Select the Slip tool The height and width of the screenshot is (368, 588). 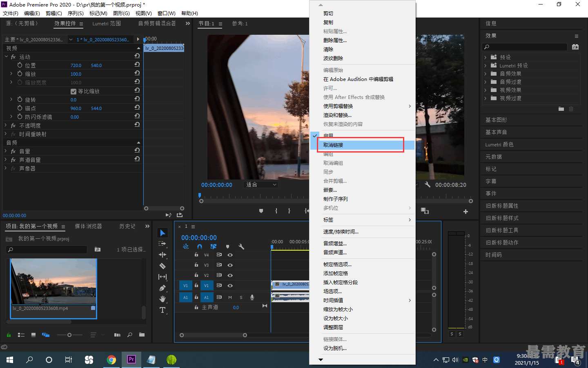[x=163, y=277]
